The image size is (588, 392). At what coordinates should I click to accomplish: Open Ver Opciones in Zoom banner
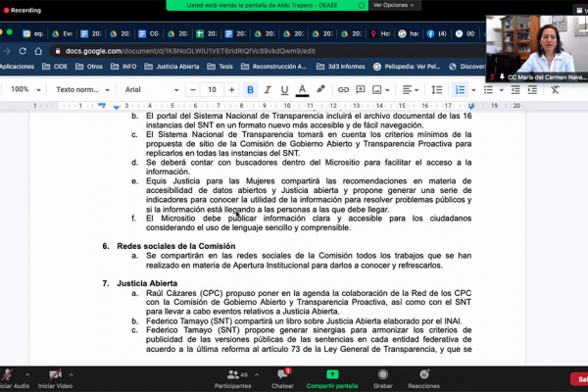click(393, 5)
